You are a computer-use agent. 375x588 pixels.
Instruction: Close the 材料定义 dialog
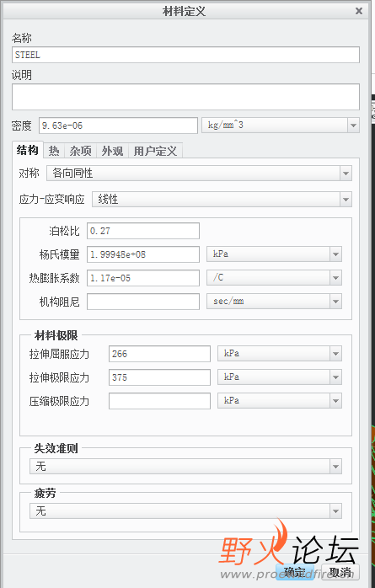click(x=359, y=11)
